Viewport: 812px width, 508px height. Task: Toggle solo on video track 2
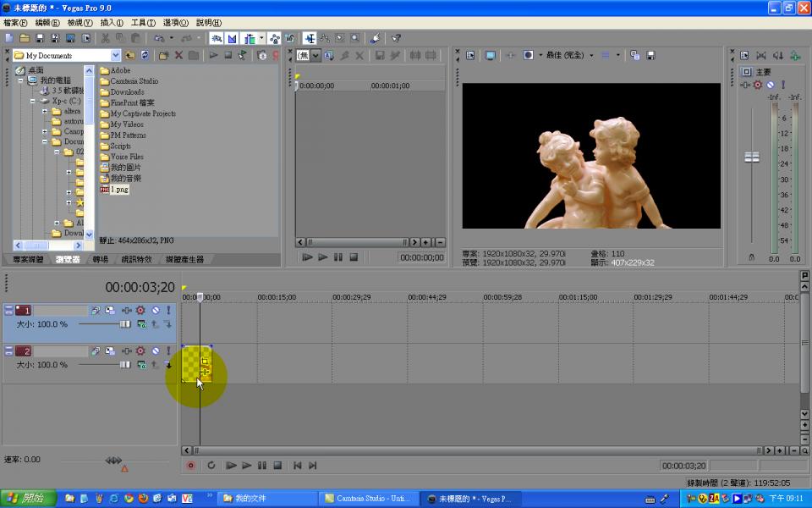click(x=168, y=351)
